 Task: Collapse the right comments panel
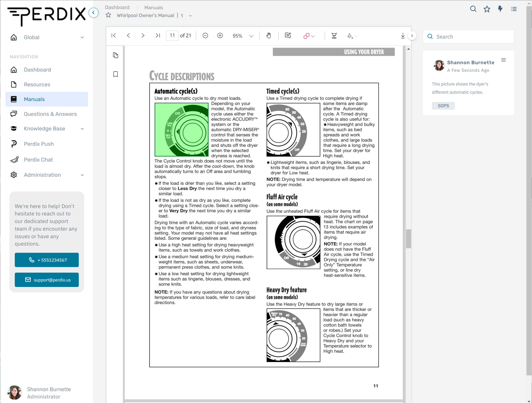tap(412, 36)
